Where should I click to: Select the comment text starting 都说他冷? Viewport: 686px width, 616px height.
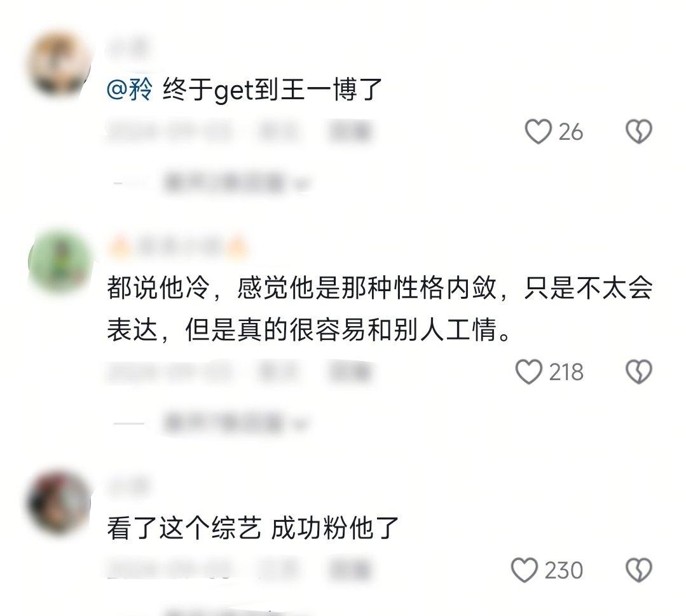click(380, 308)
